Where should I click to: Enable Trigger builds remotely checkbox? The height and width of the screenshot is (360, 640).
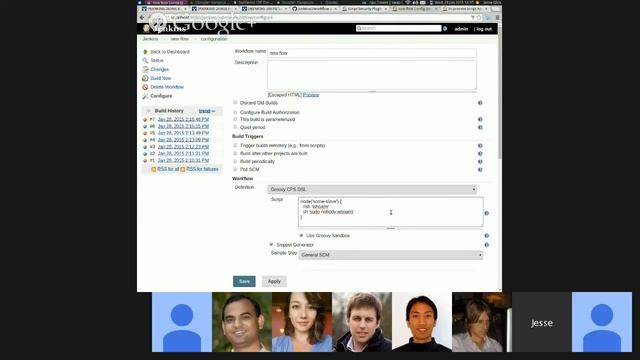[x=235, y=145]
